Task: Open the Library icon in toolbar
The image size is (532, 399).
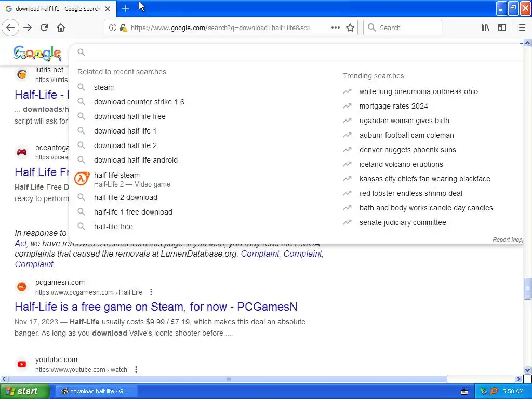Action: [x=485, y=28]
